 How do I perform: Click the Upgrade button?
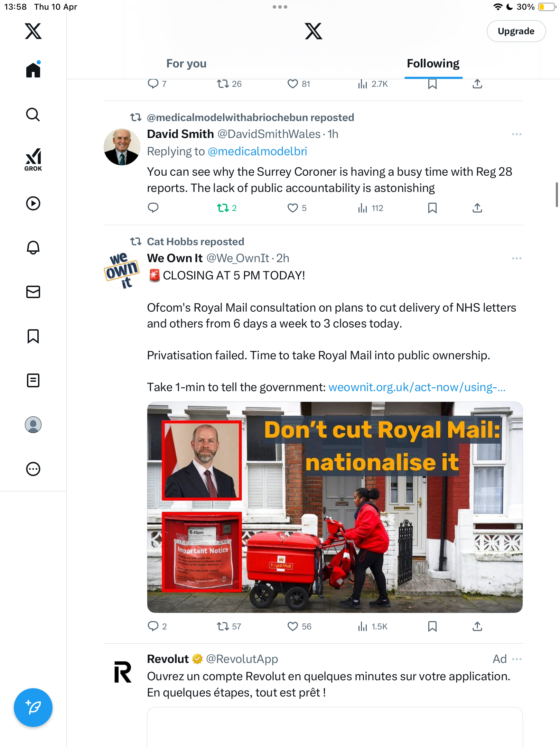click(516, 31)
